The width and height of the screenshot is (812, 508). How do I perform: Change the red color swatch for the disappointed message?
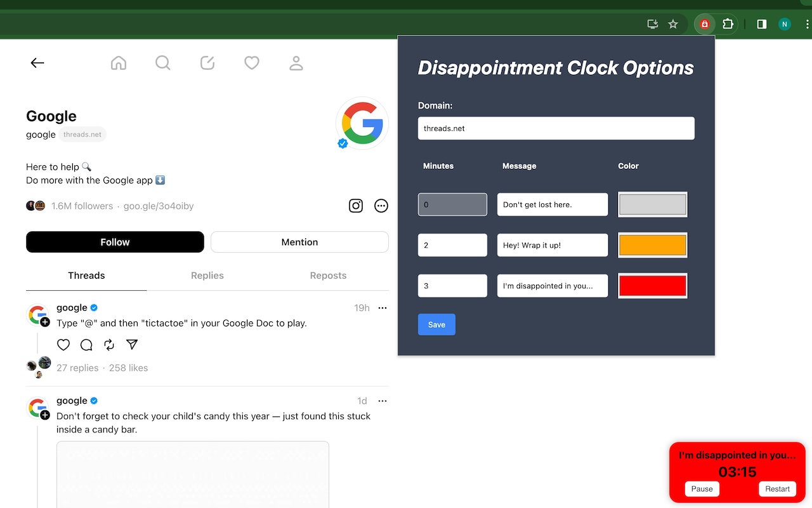click(x=652, y=286)
